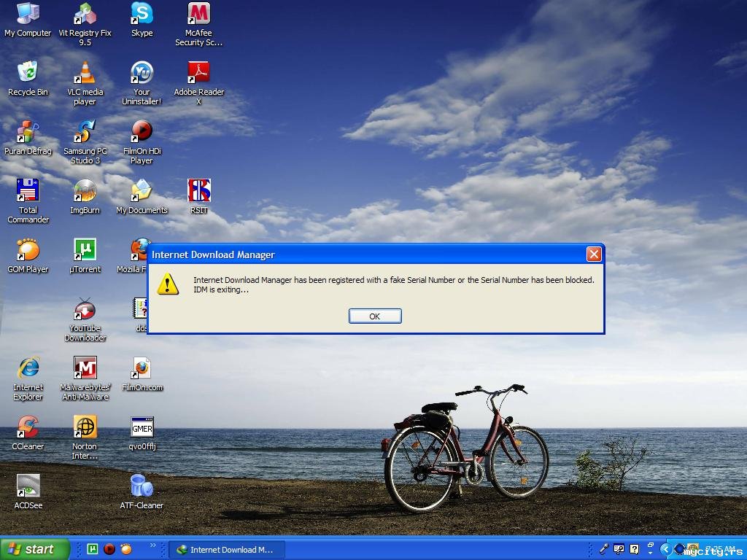Select the YouTube Downloader shortcut
The height and width of the screenshot is (560, 747).
tap(85, 319)
